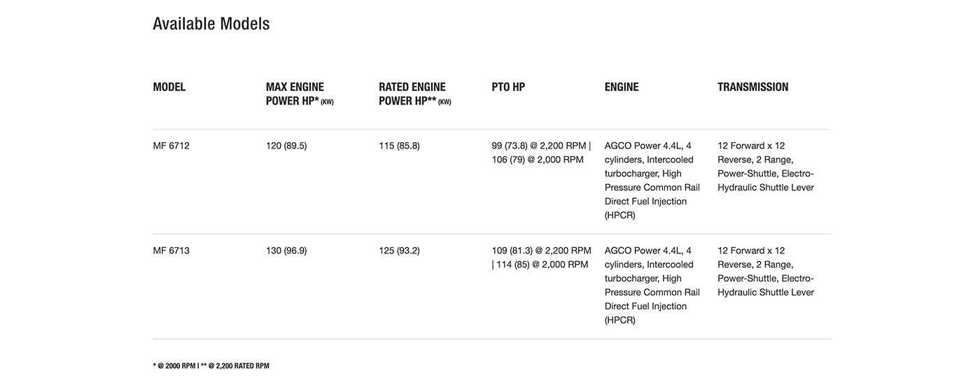Click the TRANSMISSION column header
980x378 pixels.
pos(752,87)
